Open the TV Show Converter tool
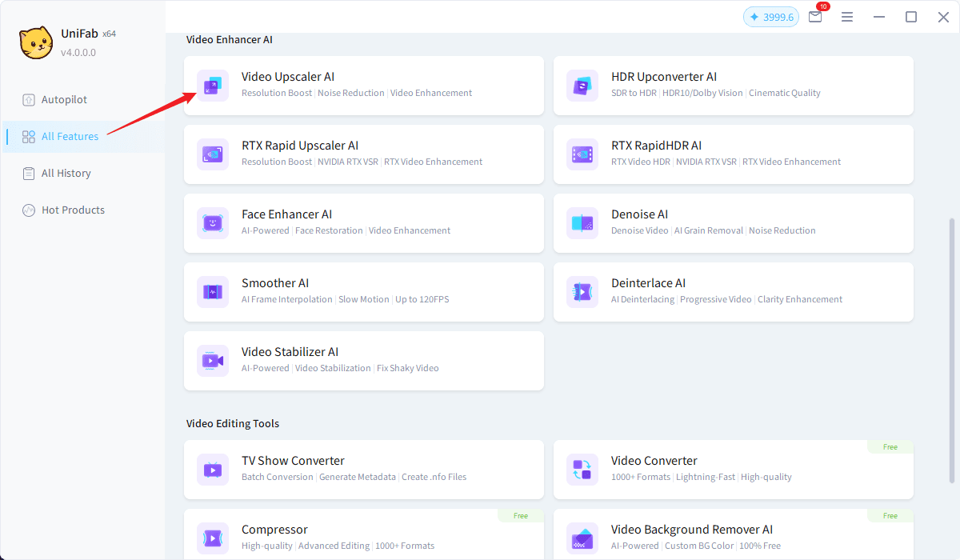Image resolution: width=960 pixels, height=560 pixels. pos(363,469)
